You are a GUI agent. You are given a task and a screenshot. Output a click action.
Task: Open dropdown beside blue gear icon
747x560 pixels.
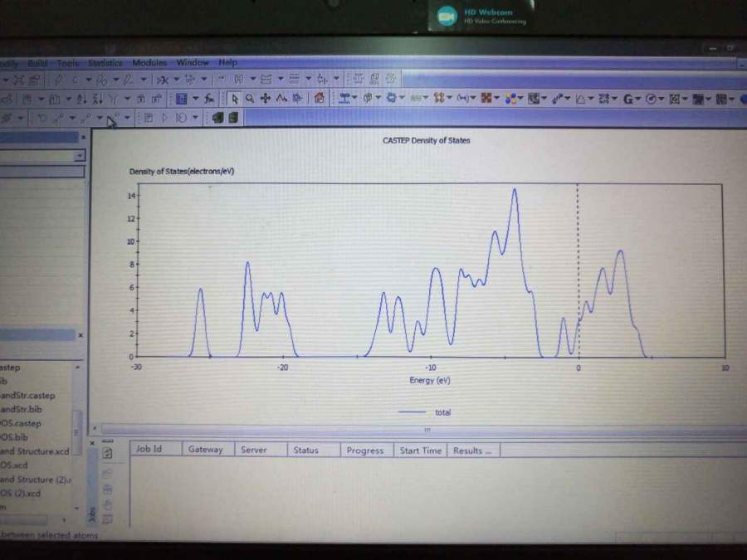[402, 98]
